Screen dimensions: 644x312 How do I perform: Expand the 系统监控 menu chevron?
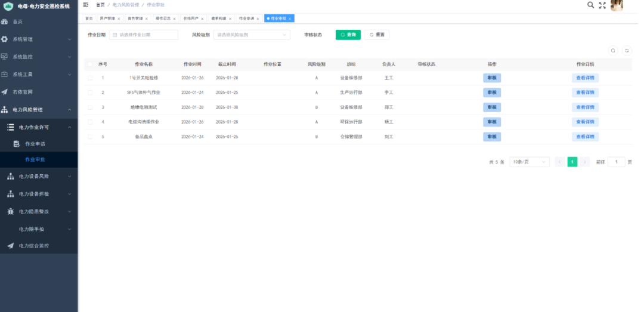[x=69, y=57]
